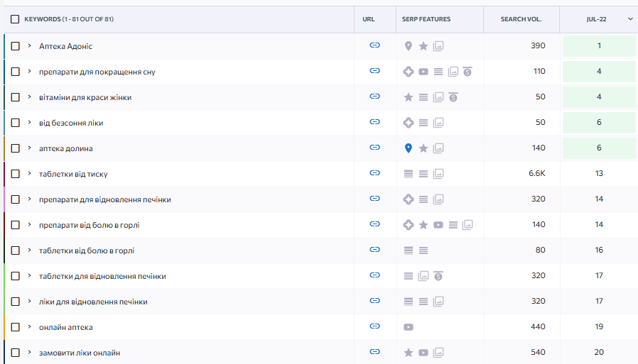Click the 390 search volume value
This screenshot has height=364, width=638.
click(x=538, y=45)
